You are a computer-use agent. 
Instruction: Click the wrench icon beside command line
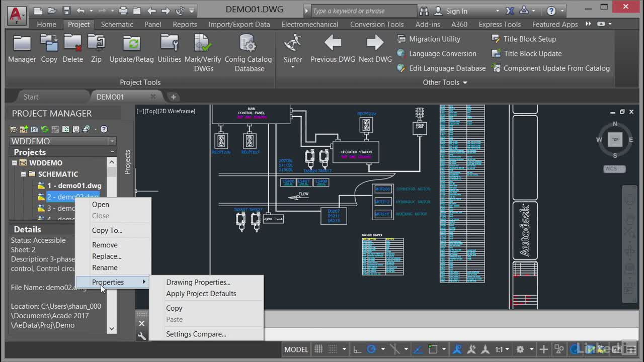click(x=142, y=336)
